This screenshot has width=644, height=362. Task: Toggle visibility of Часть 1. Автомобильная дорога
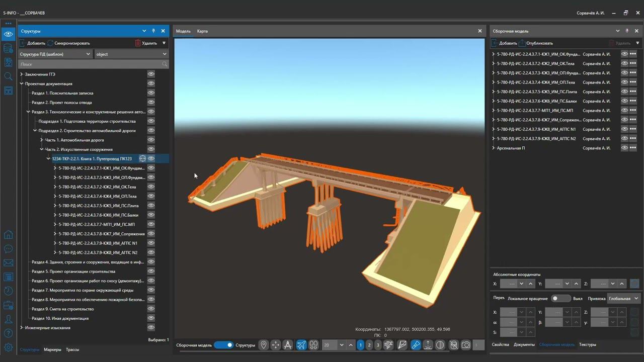click(x=151, y=140)
